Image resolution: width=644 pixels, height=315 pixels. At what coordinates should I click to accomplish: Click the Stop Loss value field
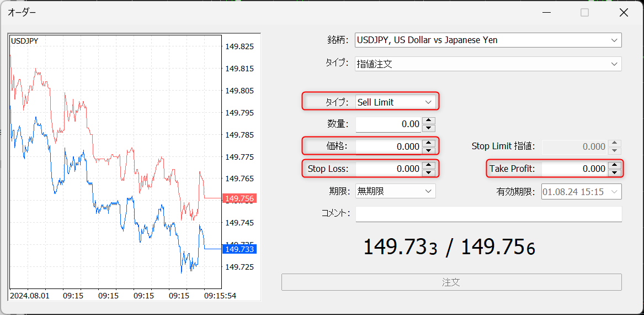388,169
